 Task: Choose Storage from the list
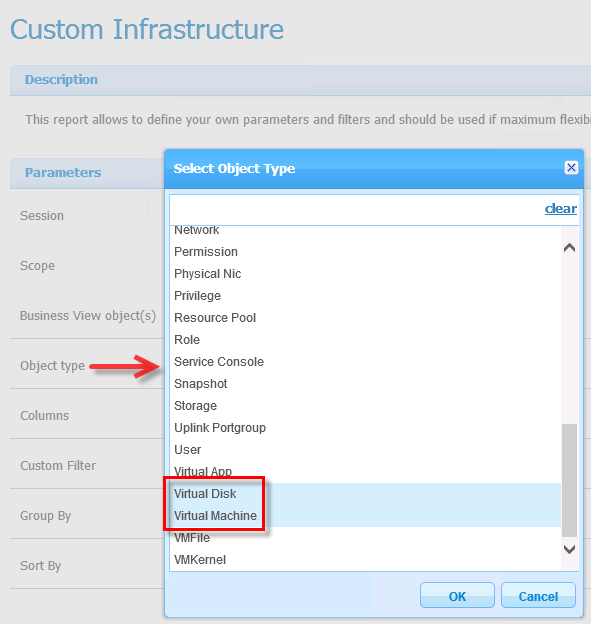pyautogui.click(x=365, y=406)
